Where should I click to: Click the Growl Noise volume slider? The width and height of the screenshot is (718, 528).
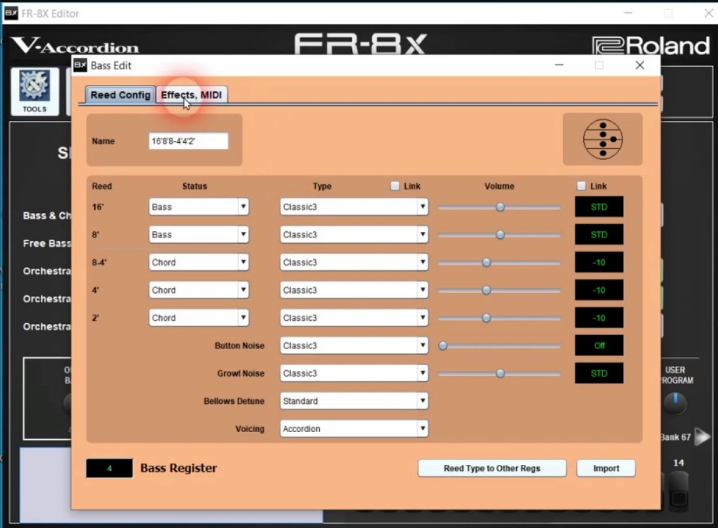click(x=499, y=373)
